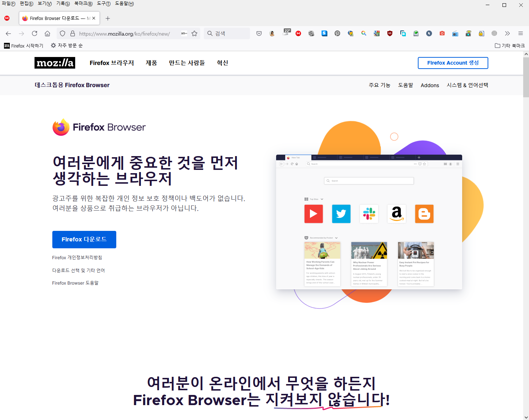The image size is (529, 420).
Task: Open the Pinterest extension icon
Action: [x=338, y=33]
